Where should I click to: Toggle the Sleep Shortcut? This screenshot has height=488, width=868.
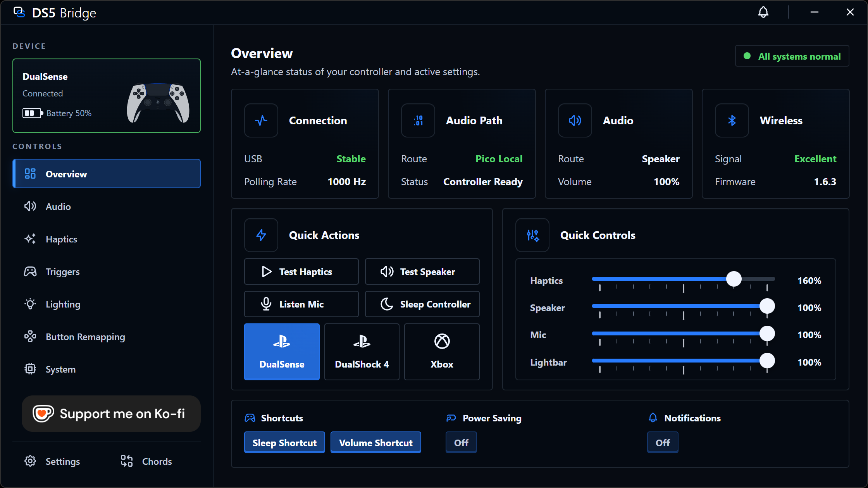click(284, 442)
